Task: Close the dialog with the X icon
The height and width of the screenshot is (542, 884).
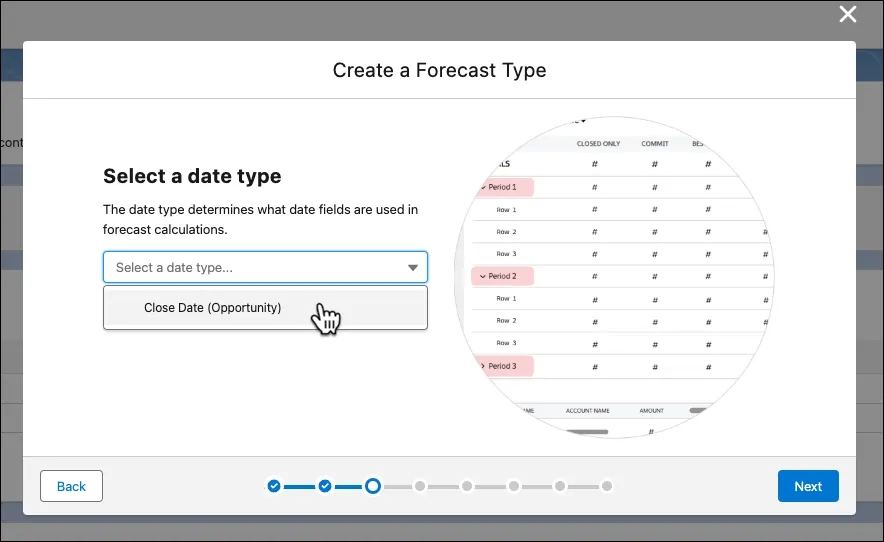Action: click(x=847, y=14)
